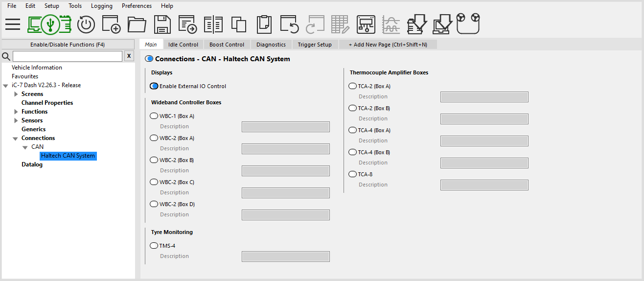Save with the floppy disk icon
This screenshot has width=644, height=281.
pyautogui.click(x=162, y=24)
